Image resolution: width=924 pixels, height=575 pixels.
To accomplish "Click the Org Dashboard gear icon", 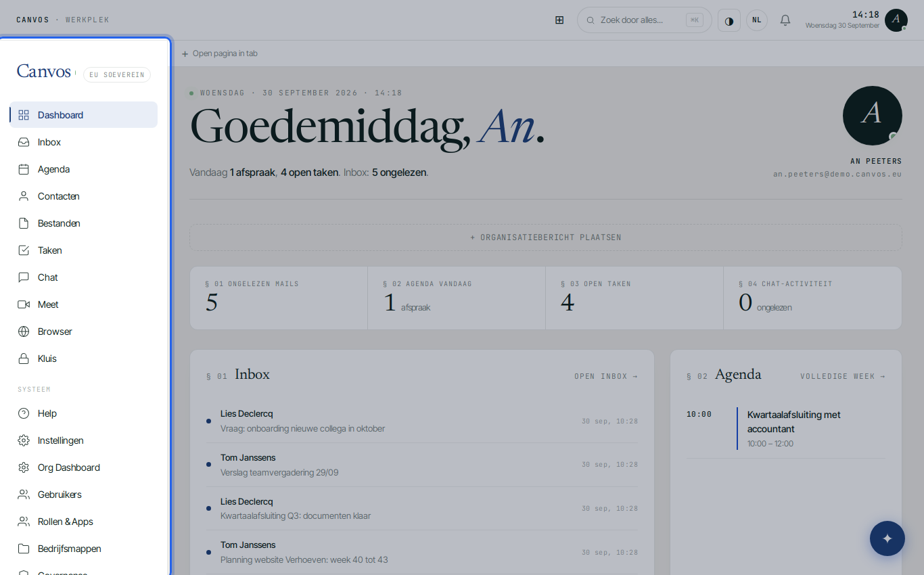I will pyautogui.click(x=24, y=467).
